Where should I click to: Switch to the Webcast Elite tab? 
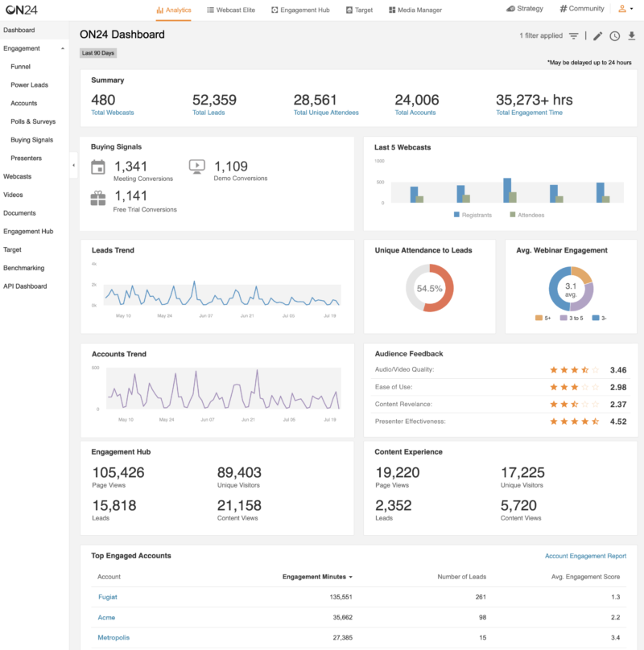pos(231,10)
